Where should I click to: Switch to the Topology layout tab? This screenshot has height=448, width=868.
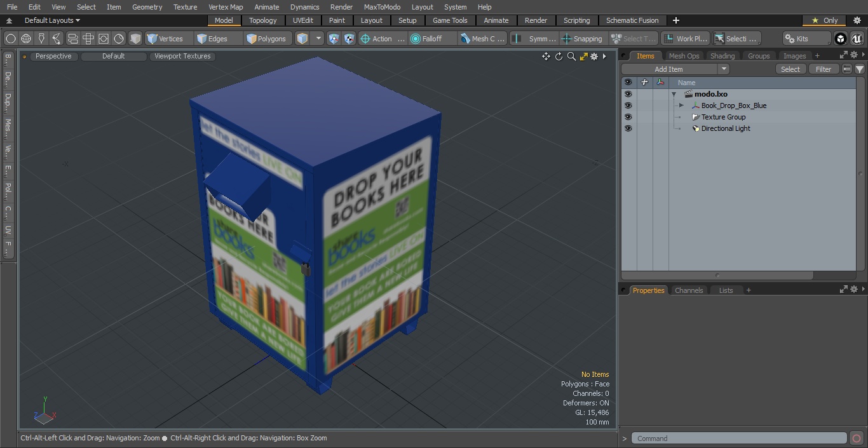point(263,20)
